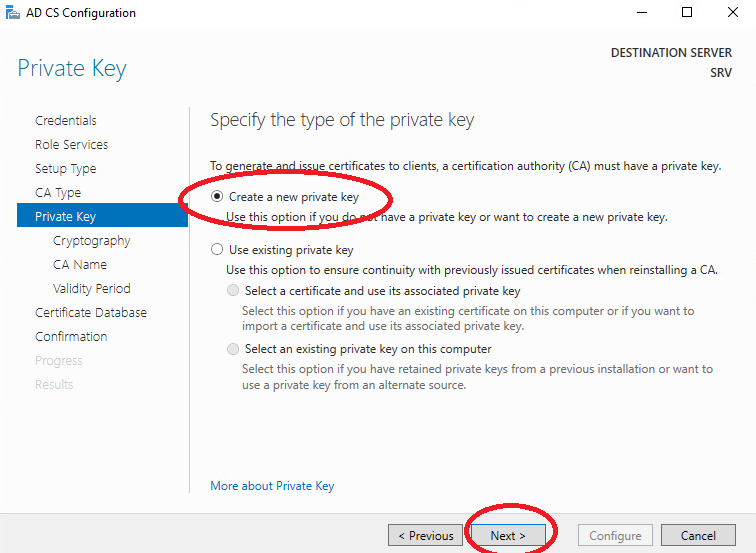
Task: Navigate to CA Type step
Action: [58, 193]
